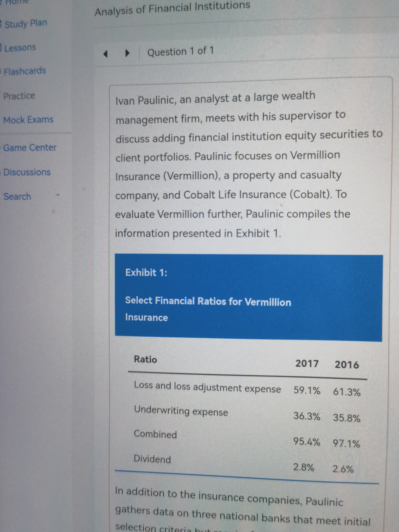Click the 2017 column header
Screen dimensions: 399x532
click(x=307, y=363)
